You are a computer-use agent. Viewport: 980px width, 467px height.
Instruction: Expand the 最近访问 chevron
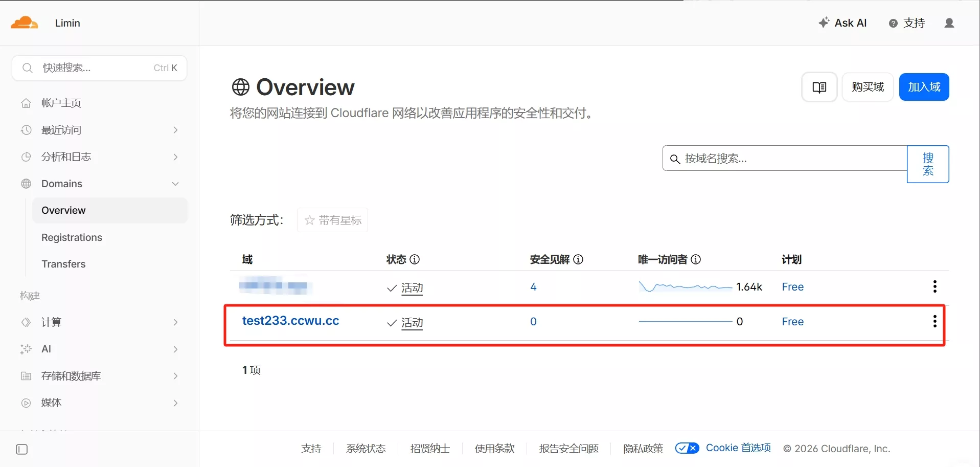coord(175,130)
